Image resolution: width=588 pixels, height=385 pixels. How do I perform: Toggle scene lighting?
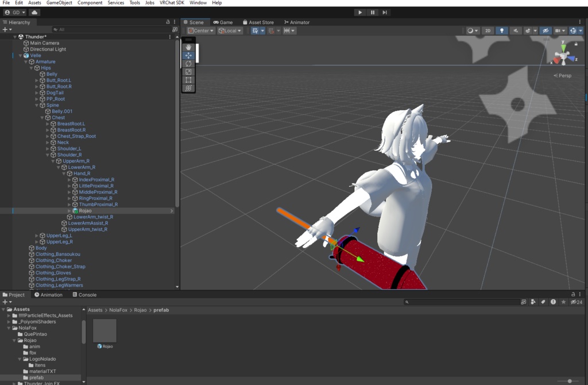coord(502,31)
